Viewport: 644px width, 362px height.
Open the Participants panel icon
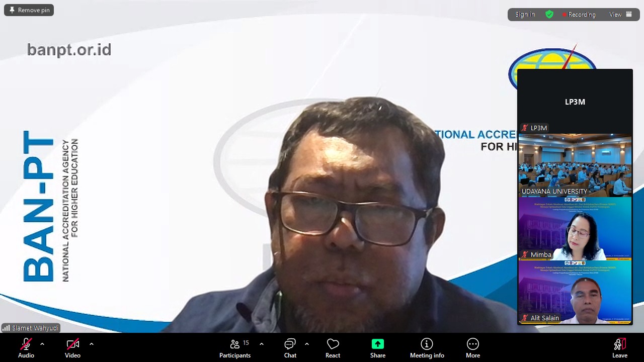point(234,344)
